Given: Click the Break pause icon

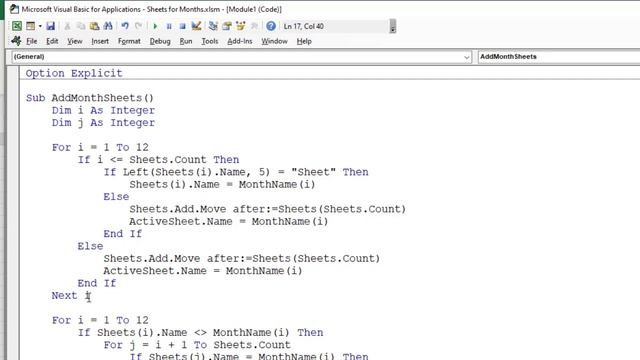Looking at the screenshot, I should coord(169,26).
